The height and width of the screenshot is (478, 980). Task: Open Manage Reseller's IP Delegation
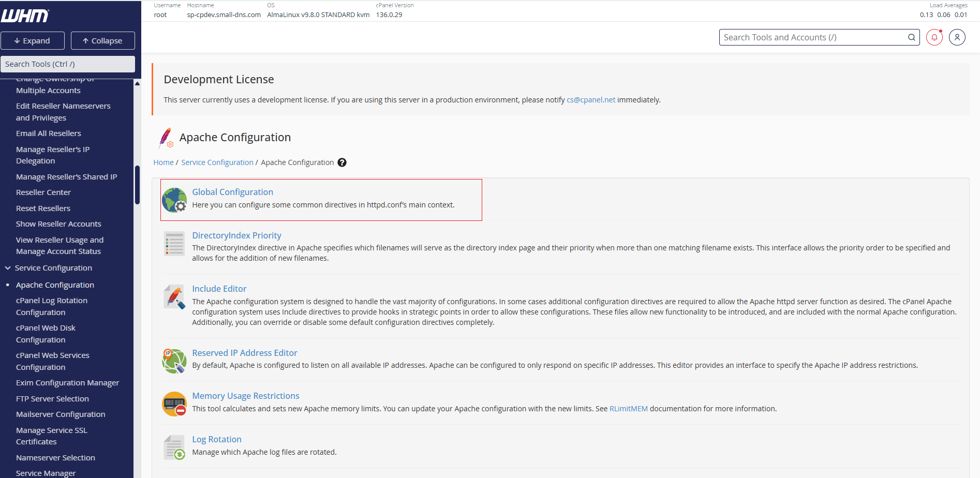coord(53,155)
